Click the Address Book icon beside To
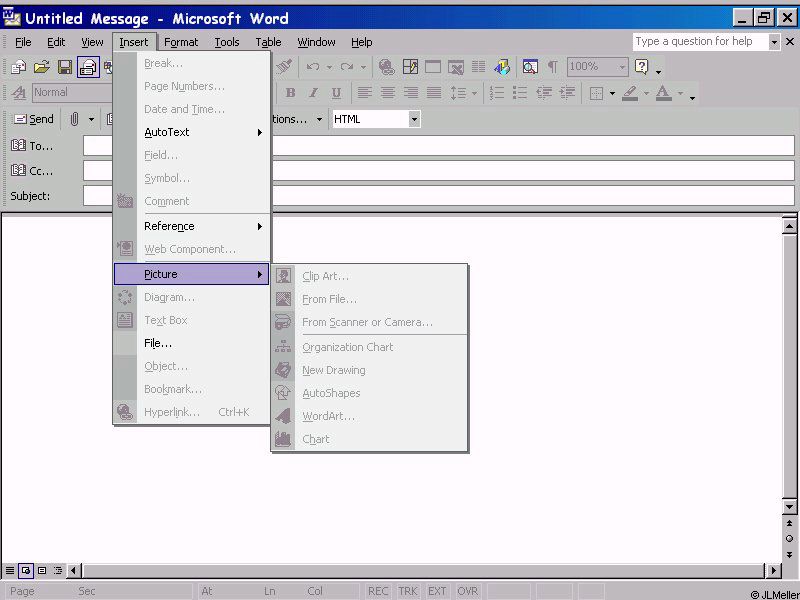 pyautogui.click(x=18, y=146)
